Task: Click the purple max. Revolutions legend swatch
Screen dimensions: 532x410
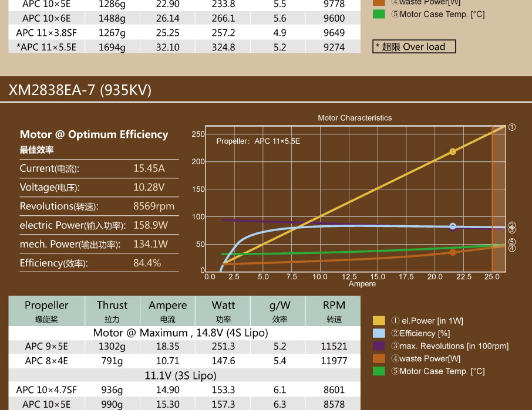Action: [379, 345]
